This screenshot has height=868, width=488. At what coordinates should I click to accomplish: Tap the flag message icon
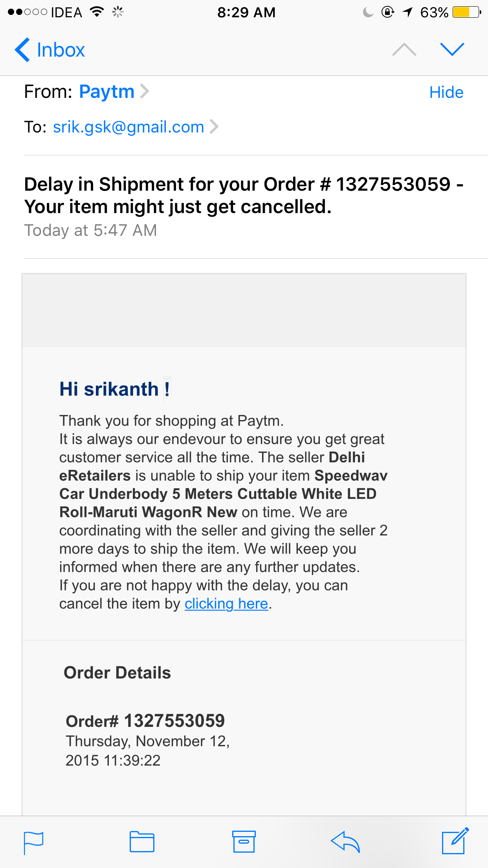tap(33, 842)
